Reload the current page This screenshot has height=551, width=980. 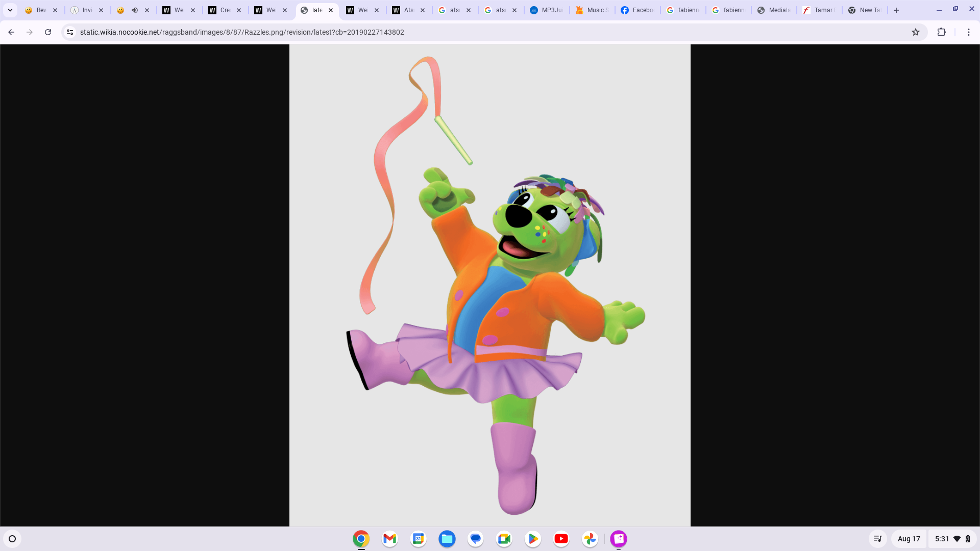pos(48,32)
